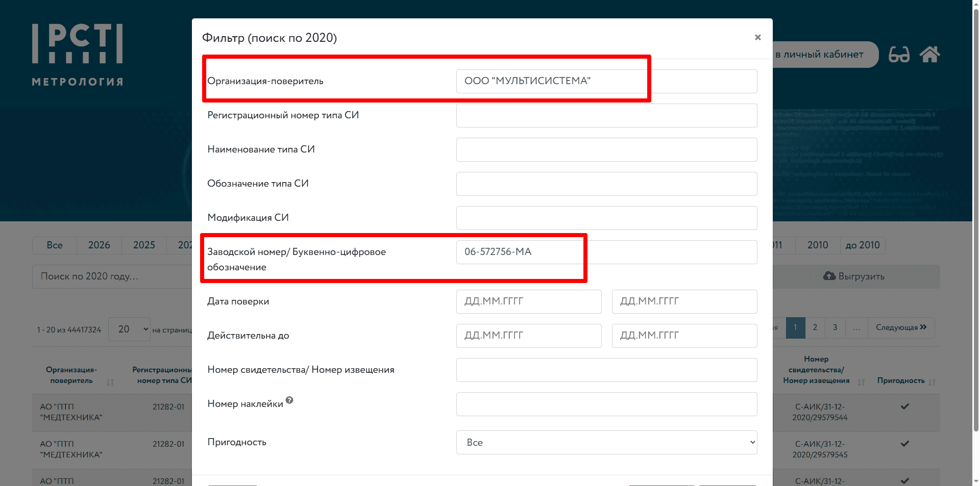Viewport: 980px width, 486px height.
Task: Click the Номер свидетельства input field
Action: coord(606,370)
